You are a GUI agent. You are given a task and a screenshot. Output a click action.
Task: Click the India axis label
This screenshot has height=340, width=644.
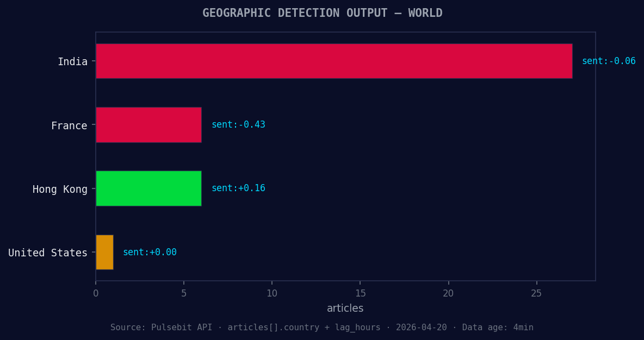[73, 61]
